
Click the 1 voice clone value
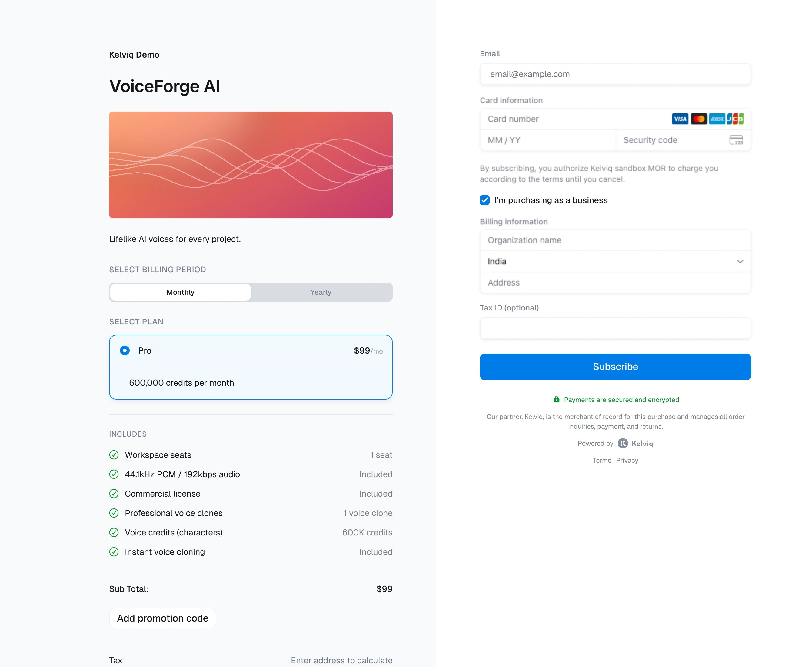pos(368,513)
